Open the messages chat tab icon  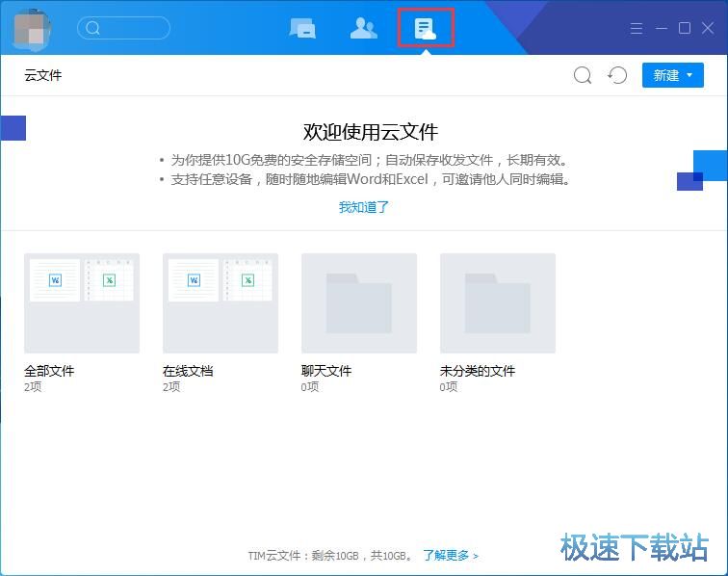coord(302,28)
